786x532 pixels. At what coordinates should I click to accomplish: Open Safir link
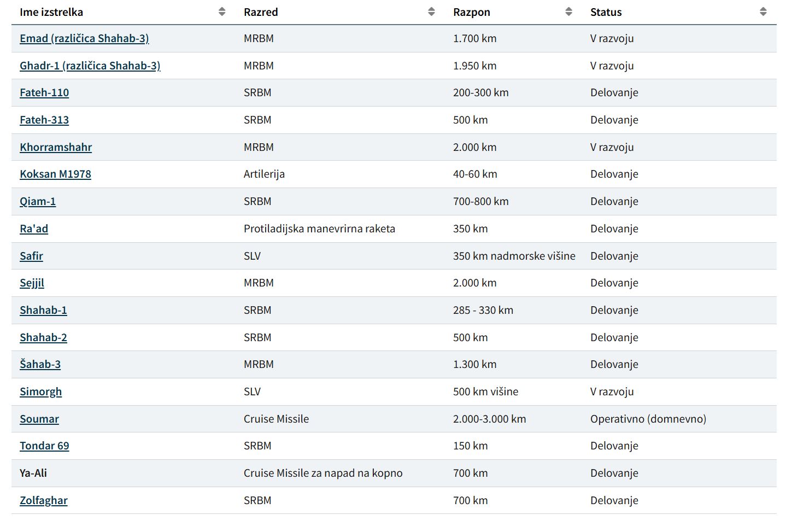tap(31, 256)
